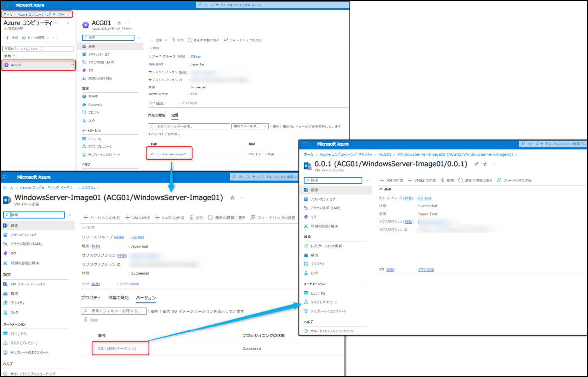This screenshot has width=588, height=377.
Task: Click the global search box in the ACG01 gallery window
Action: (x=273, y=5)
